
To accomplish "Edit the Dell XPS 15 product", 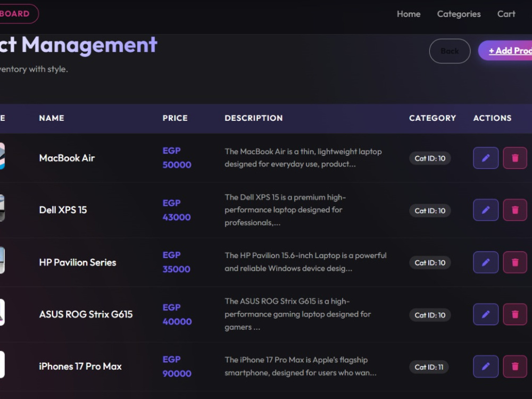I will pos(486,210).
